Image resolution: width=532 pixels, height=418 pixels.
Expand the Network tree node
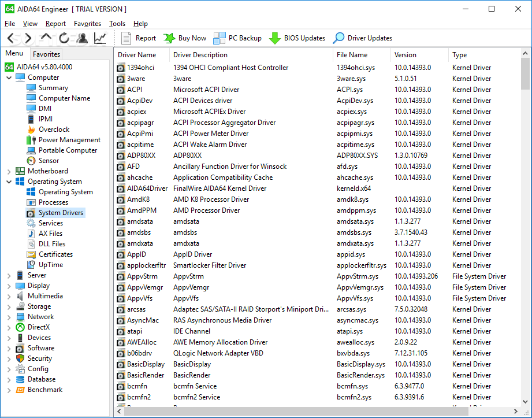pyautogui.click(x=9, y=317)
